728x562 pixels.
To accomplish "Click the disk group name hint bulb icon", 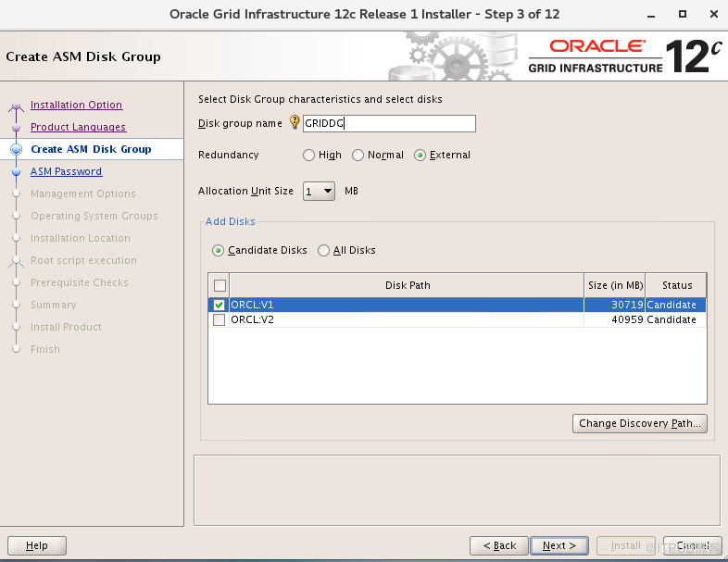I will (x=295, y=122).
